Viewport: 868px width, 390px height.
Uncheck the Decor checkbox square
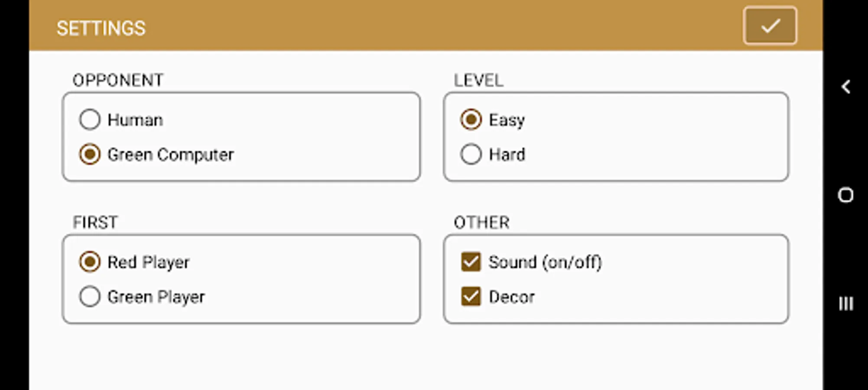pyautogui.click(x=471, y=297)
